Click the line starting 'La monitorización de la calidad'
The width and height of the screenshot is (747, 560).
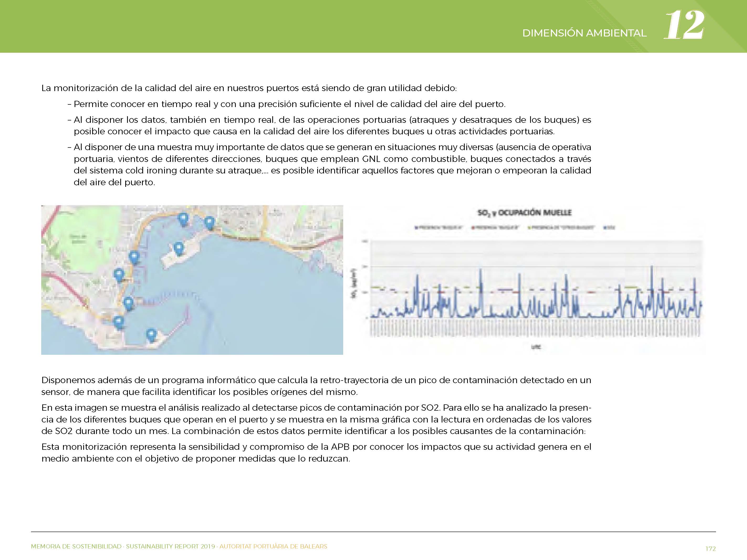point(249,88)
